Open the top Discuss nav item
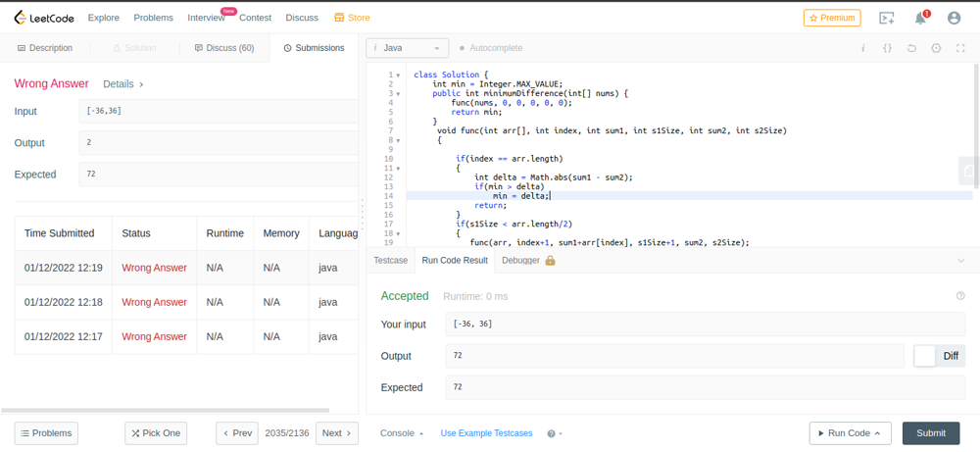 (302, 18)
